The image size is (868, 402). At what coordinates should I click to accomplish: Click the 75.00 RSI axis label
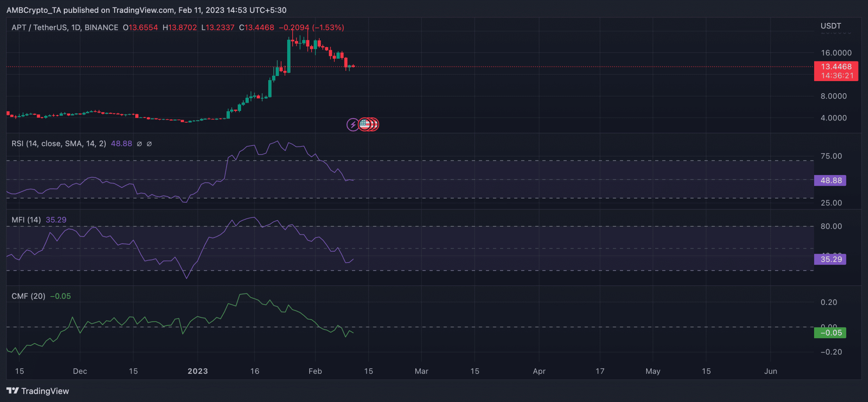[x=831, y=156]
